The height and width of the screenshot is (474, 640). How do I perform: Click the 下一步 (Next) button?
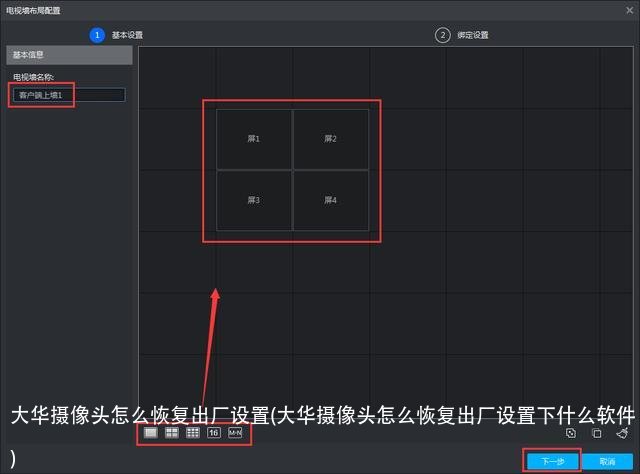(x=553, y=461)
